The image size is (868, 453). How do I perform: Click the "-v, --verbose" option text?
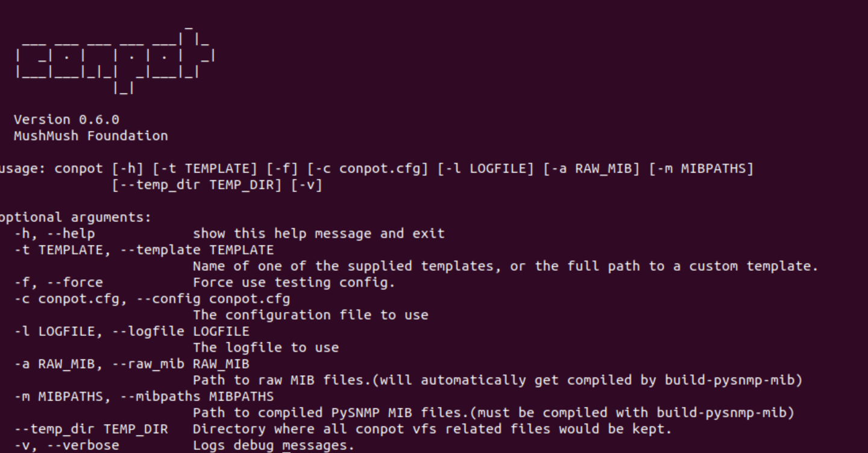[x=66, y=445]
